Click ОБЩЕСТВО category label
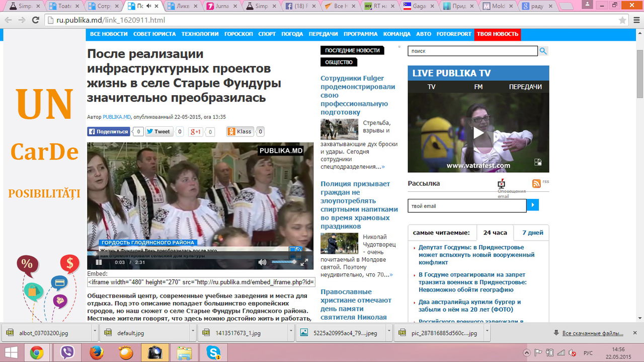The image size is (644, 362). (x=339, y=62)
